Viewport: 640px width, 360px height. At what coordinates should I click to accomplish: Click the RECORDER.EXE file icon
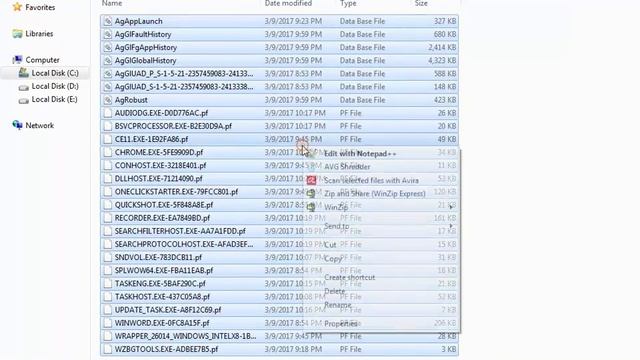pyautogui.click(x=108, y=218)
